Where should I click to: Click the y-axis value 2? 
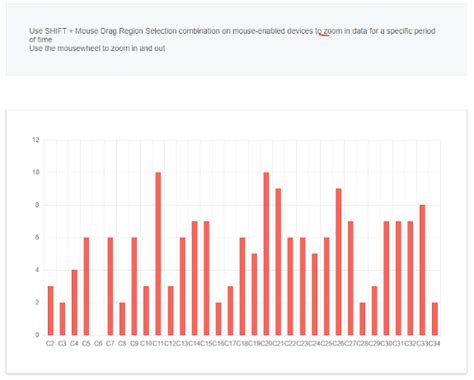pyautogui.click(x=37, y=303)
